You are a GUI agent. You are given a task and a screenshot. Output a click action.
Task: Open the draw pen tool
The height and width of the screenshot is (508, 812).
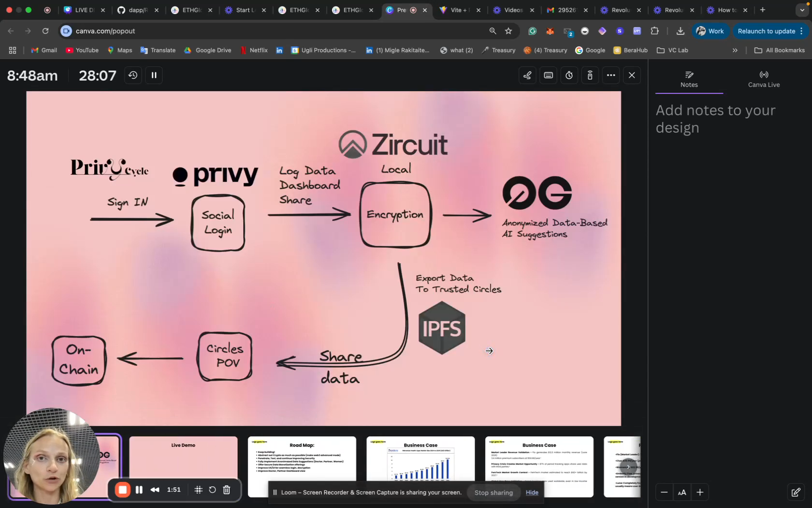click(x=527, y=75)
